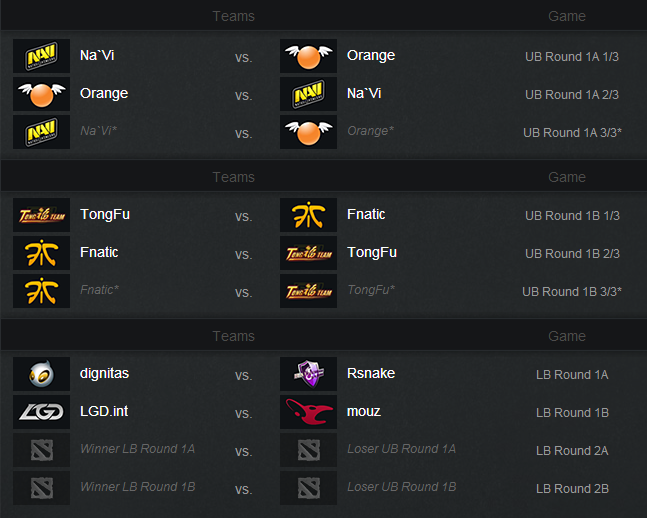Click the dignitas team name text
Screen dimensions: 647x518
click(104, 373)
